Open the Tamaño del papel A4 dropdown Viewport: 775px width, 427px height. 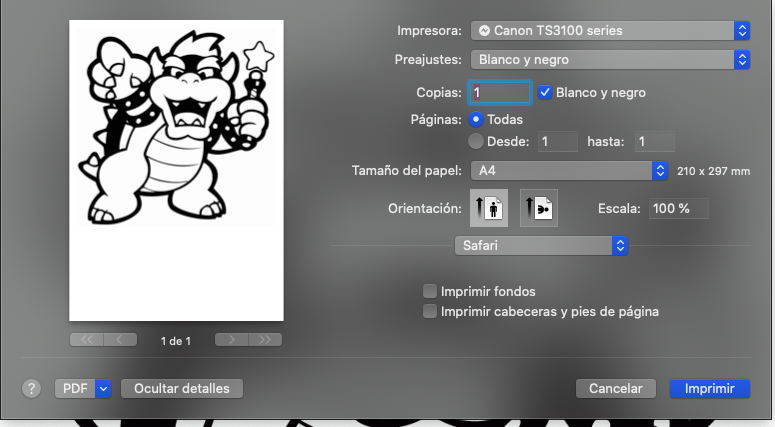click(569, 171)
